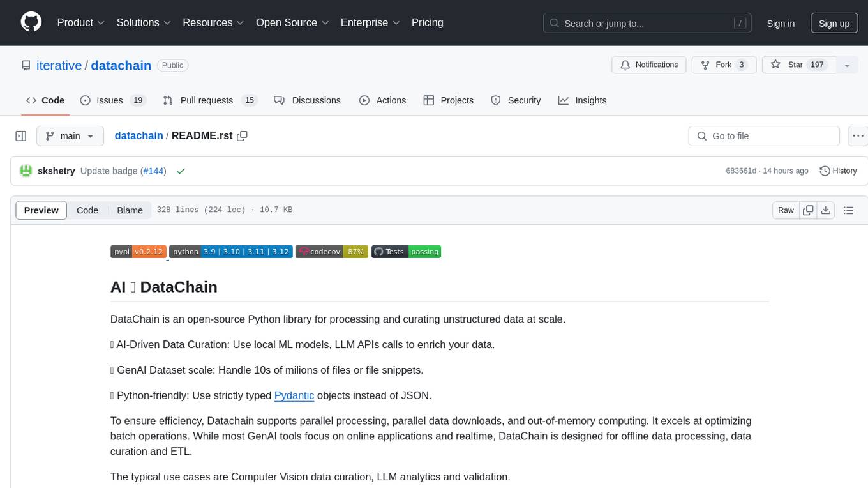Click the '328 lines (224 loc) · 10.7 KB' text
Viewport: 868px width, 488px height.
pyautogui.click(x=225, y=210)
